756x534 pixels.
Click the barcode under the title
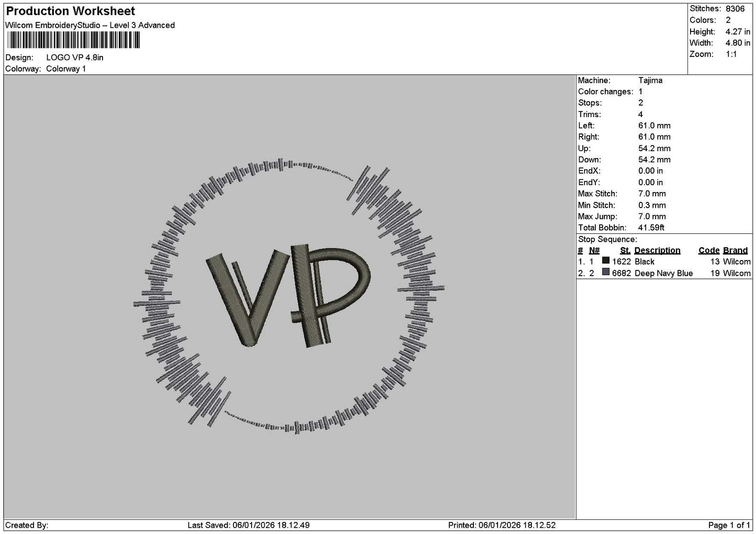click(x=74, y=40)
